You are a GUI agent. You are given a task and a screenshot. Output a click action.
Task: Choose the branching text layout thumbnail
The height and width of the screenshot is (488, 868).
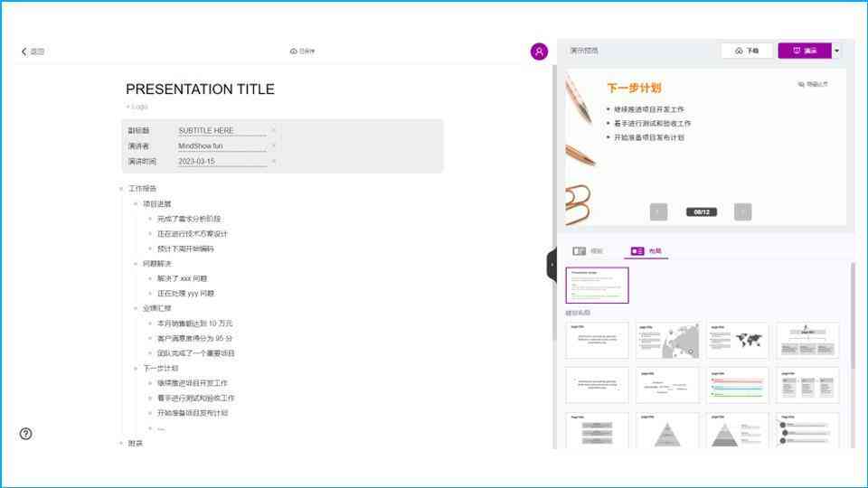(x=667, y=386)
